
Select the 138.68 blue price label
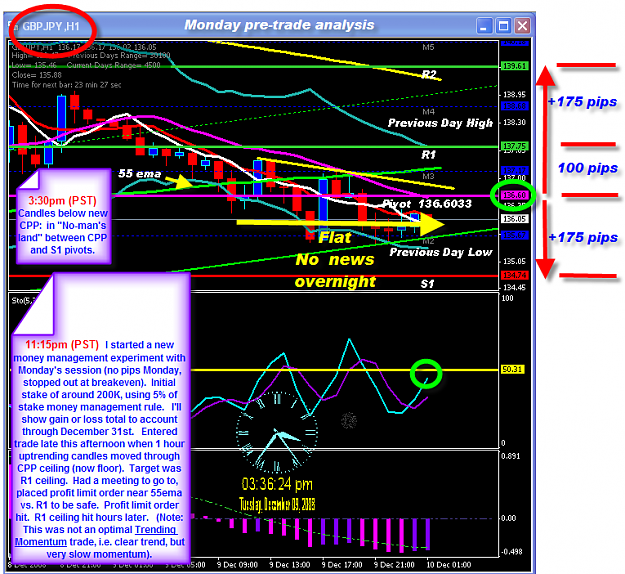[515, 106]
